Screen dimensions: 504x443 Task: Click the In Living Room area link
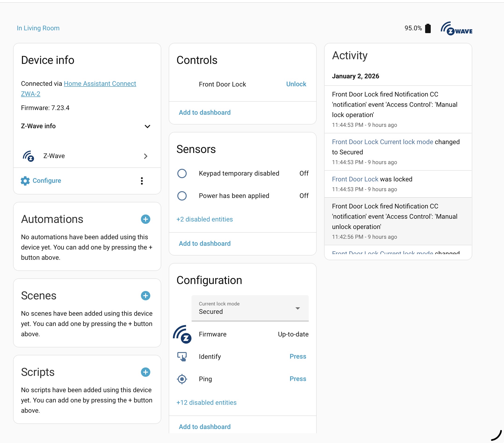(38, 28)
